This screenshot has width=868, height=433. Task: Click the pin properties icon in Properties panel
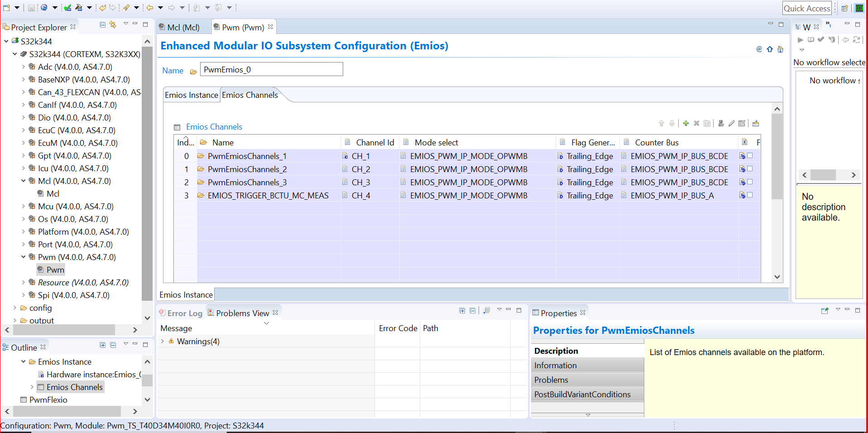click(825, 311)
